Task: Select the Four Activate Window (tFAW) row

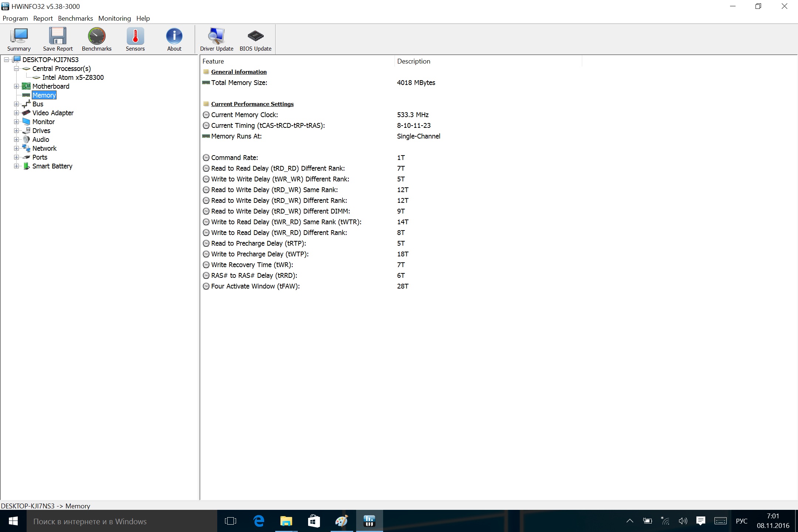Action: 306,286
